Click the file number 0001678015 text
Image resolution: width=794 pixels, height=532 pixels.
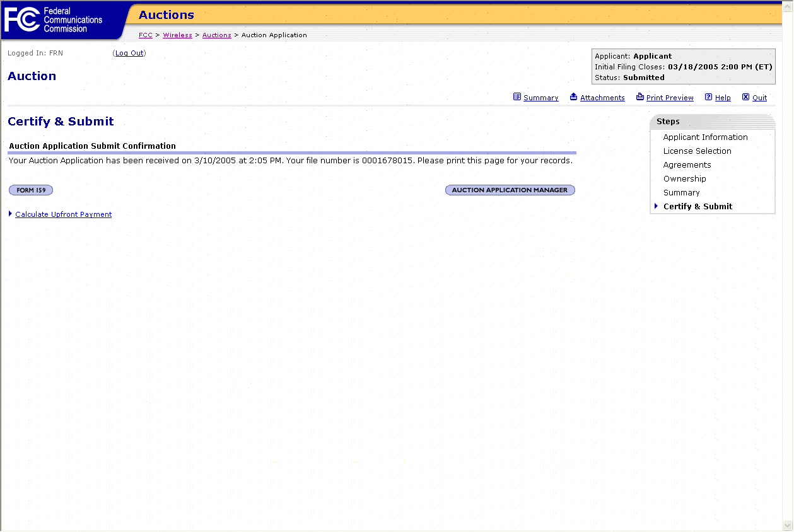pyautogui.click(x=388, y=161)
